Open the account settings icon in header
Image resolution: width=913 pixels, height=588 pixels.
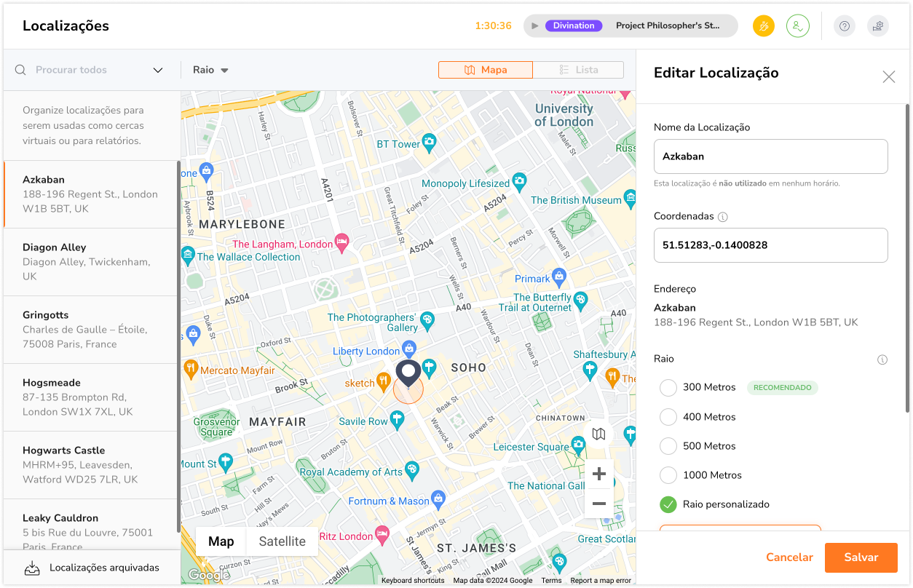[x=878, y=26]
